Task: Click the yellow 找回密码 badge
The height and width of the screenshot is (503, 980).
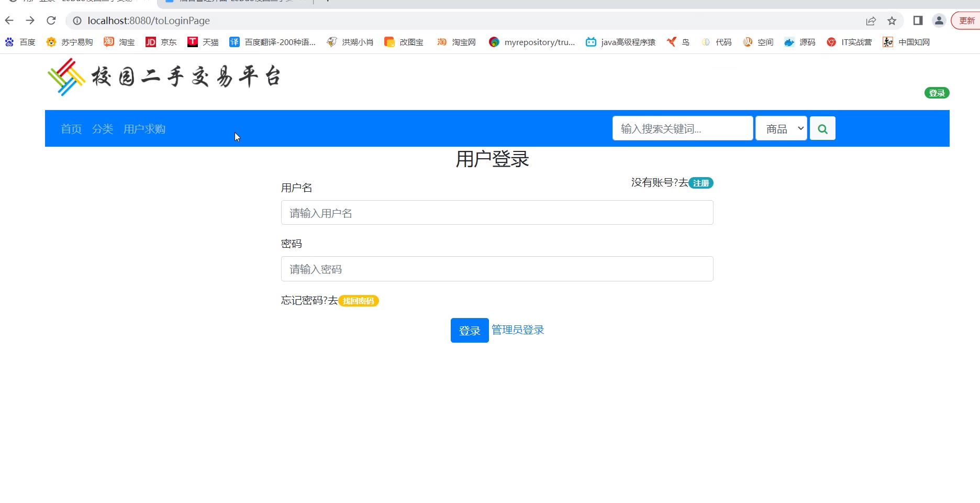Action: 359,301
